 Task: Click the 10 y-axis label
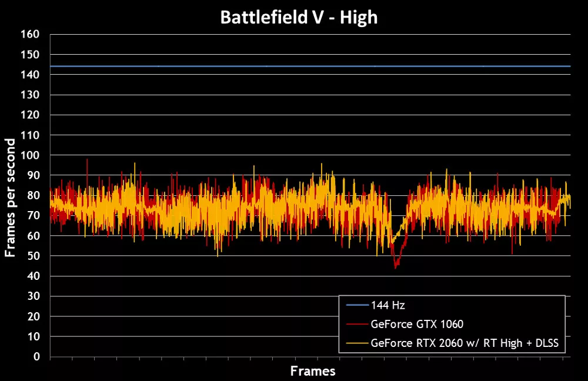pos(33,336)
